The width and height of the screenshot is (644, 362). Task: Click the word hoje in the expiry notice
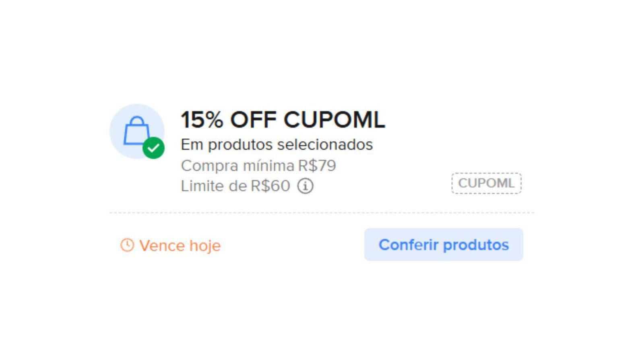click(x=205, y=245)
